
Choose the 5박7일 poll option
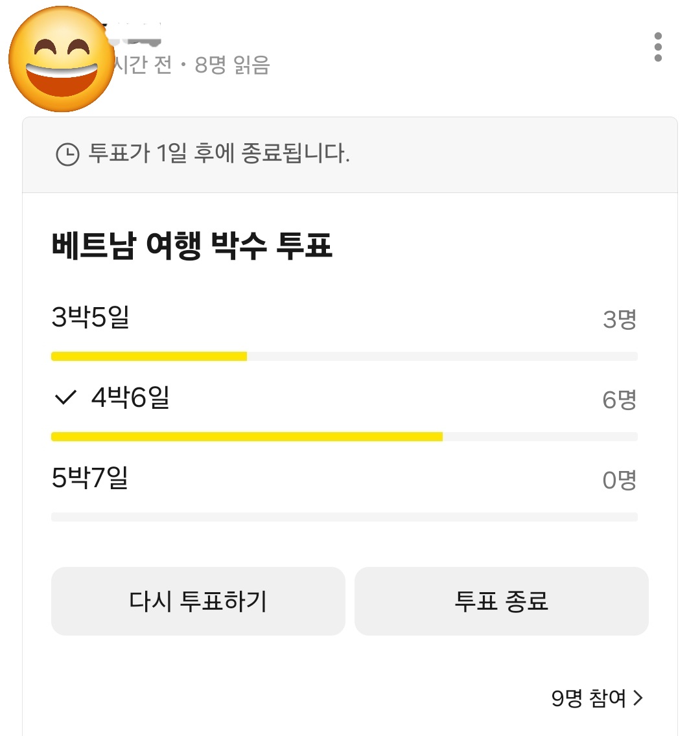[x=89, y=477]
